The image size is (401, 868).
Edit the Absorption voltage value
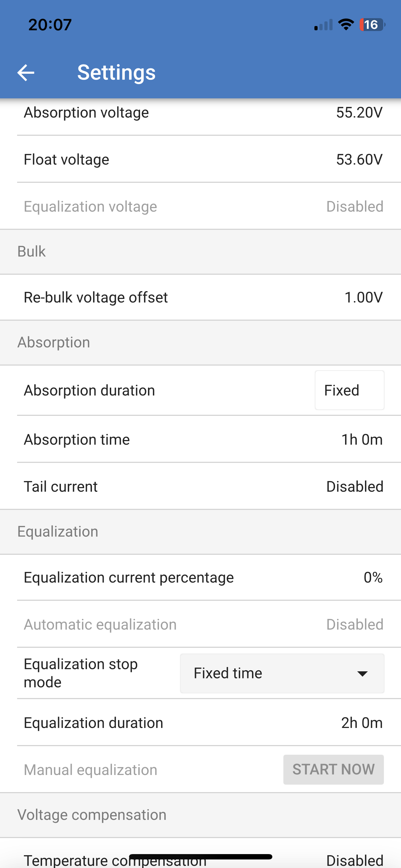tap(359, 113)
